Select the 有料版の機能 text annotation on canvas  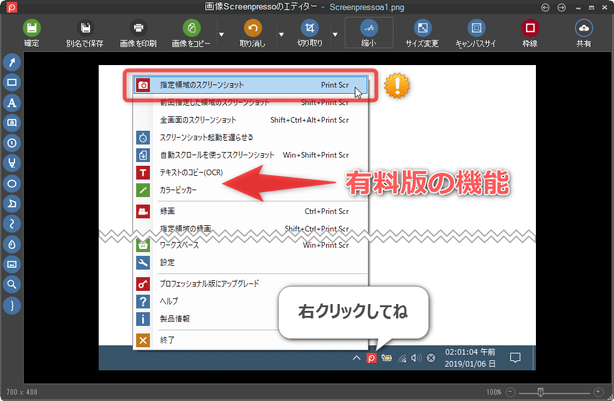point(428,183)
